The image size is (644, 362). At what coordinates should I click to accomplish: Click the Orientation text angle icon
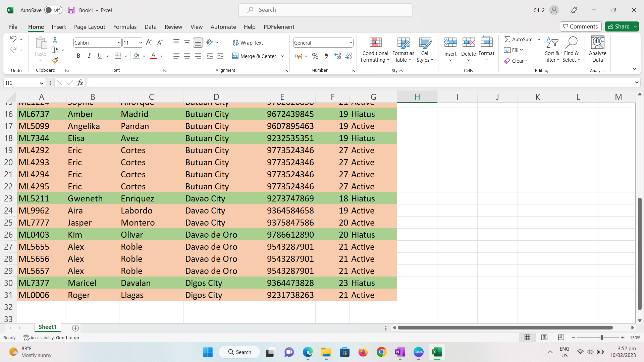[x=210, y=42]
